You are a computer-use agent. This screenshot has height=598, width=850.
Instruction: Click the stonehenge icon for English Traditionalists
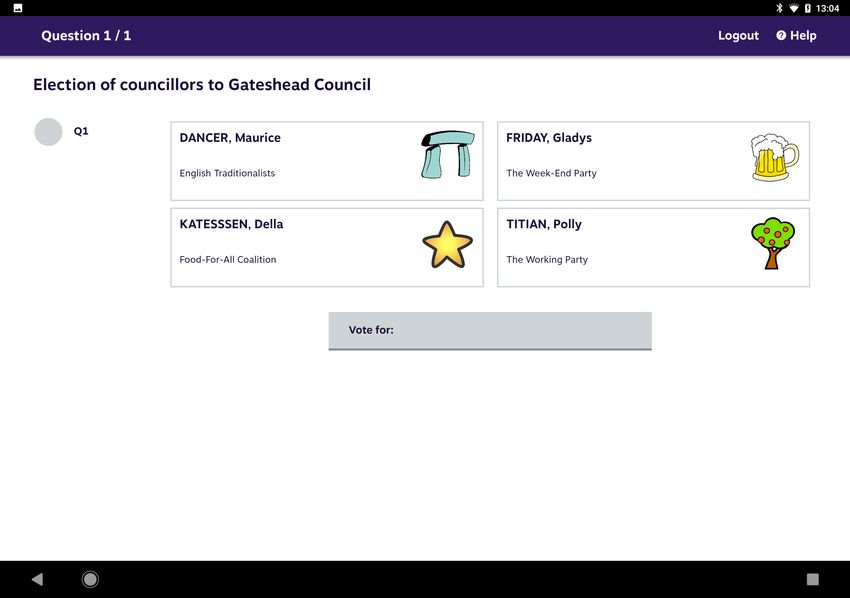pyautogui.click(x=448, y=154)
